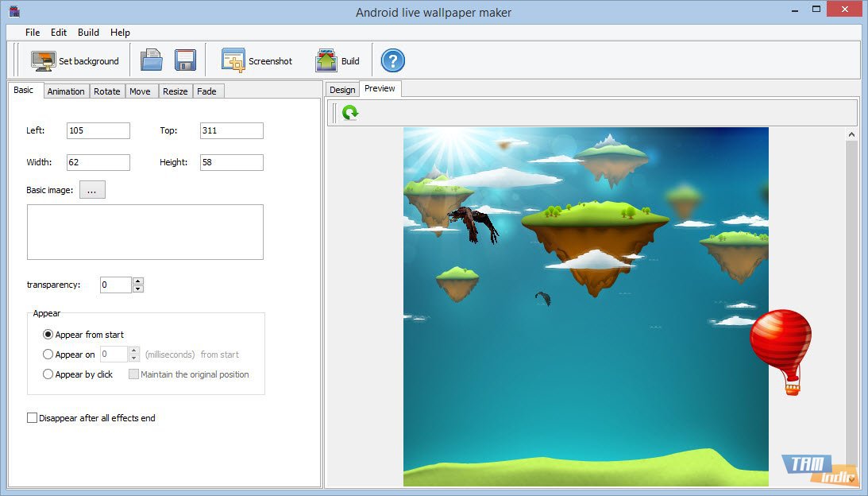The image size is (868, 496).
Task: Open help via the blue question mark icon
Action: [x=392, y=60]
